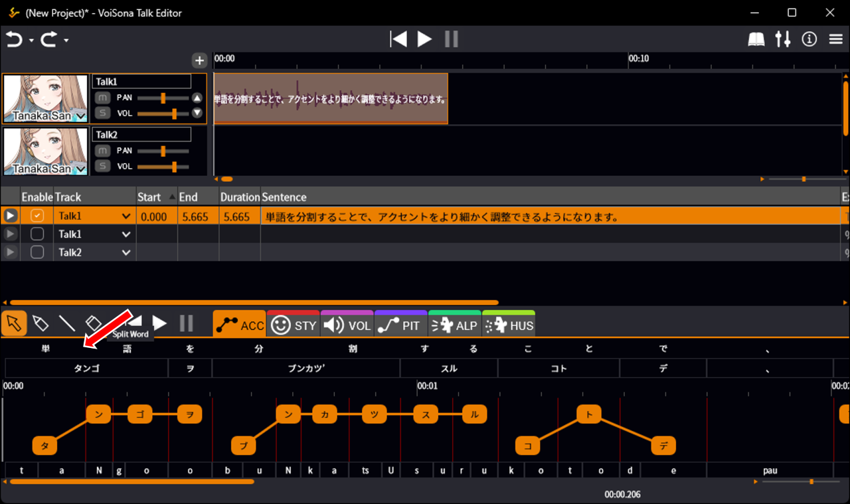The height and width of the screenshot is (504, 850).
Task: Open the dictionary book icon
Action: [x=756, y=40]
